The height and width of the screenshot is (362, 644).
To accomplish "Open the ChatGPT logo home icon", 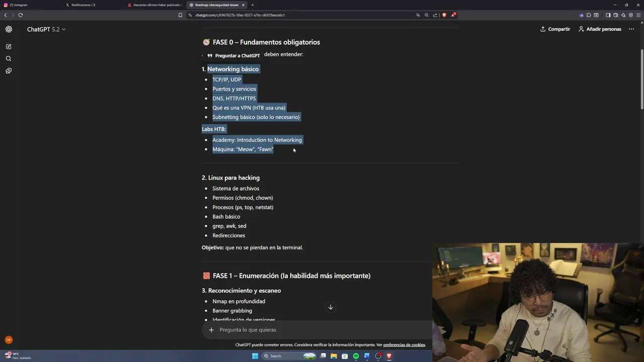I will click(x=9, y=29).
